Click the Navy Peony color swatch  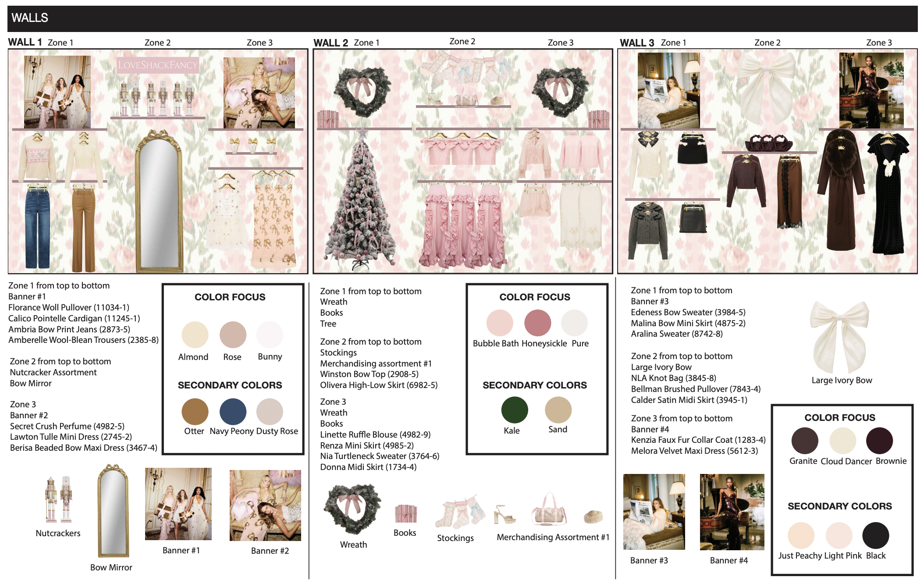(233, 411)
